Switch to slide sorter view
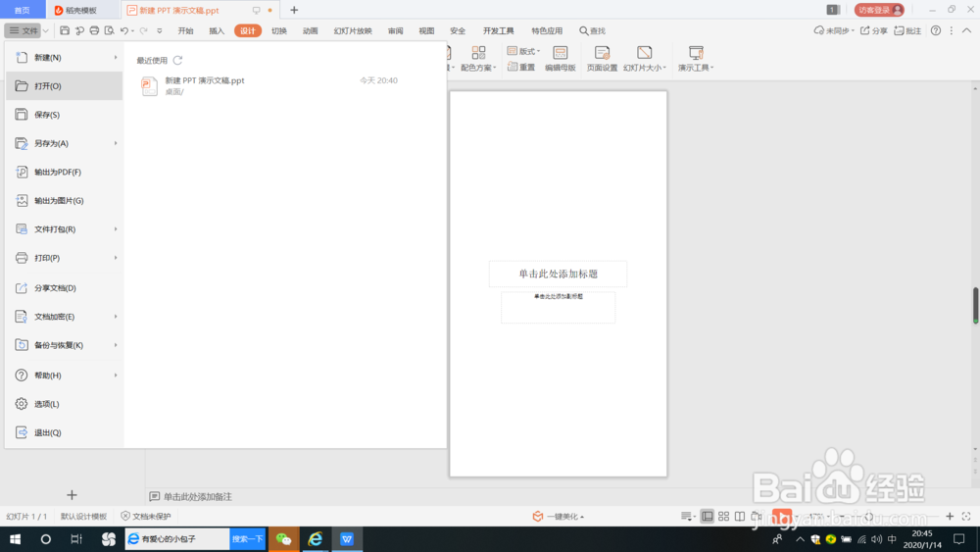Viewport: 980px width, 552px height. (724, 517)
